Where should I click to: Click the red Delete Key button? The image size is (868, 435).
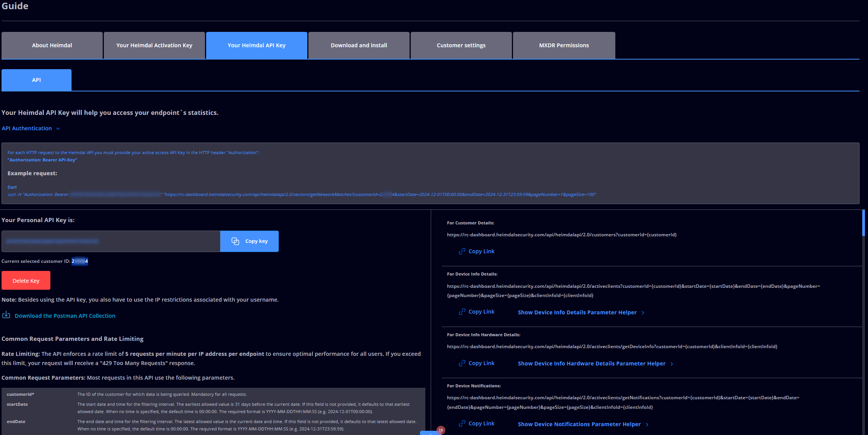point(26,281)
